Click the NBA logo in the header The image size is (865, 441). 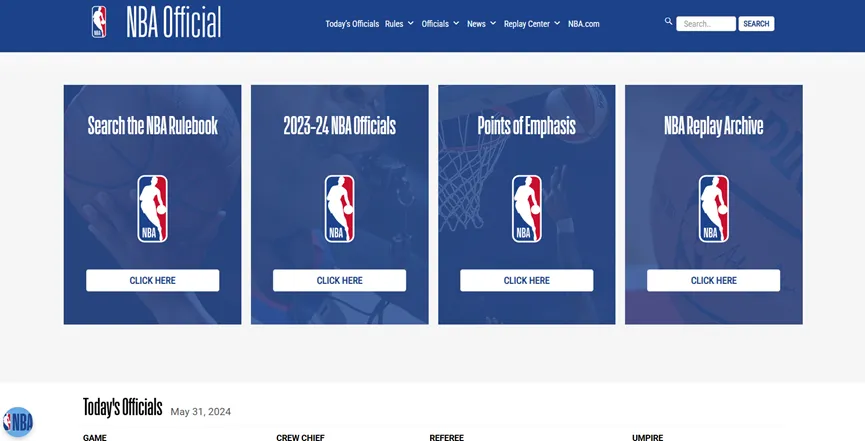click(x=99, y=22)
